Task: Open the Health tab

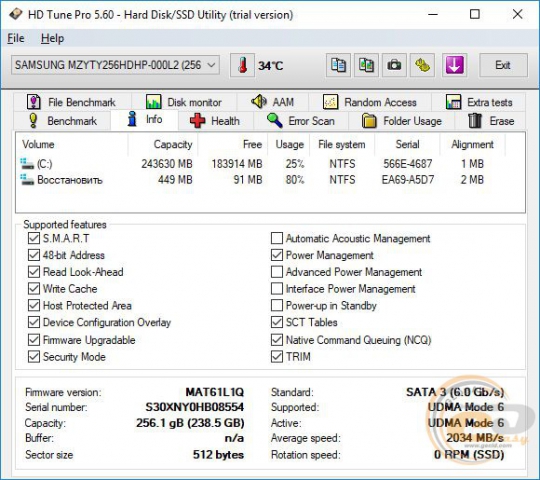Action: [216, 121]
